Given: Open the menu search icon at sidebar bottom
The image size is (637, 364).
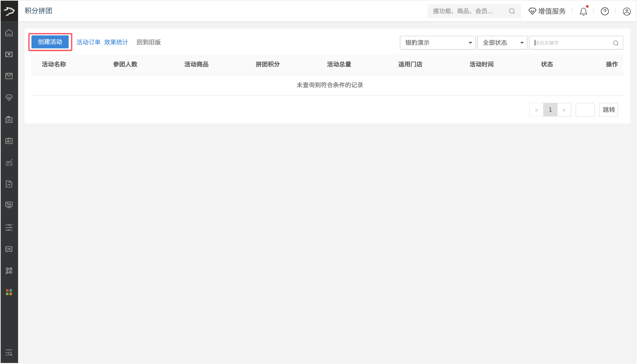Looking at the screenshot, I should click(9, 353).
